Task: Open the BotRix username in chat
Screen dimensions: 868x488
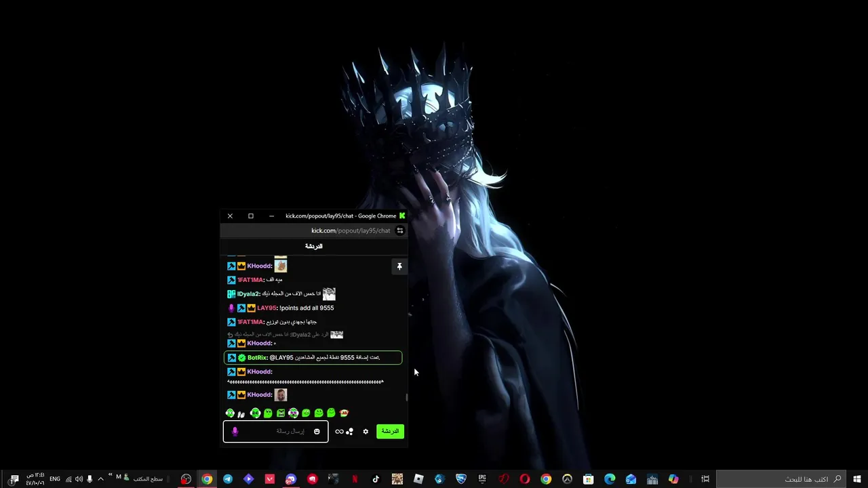Action: (256, 357)
